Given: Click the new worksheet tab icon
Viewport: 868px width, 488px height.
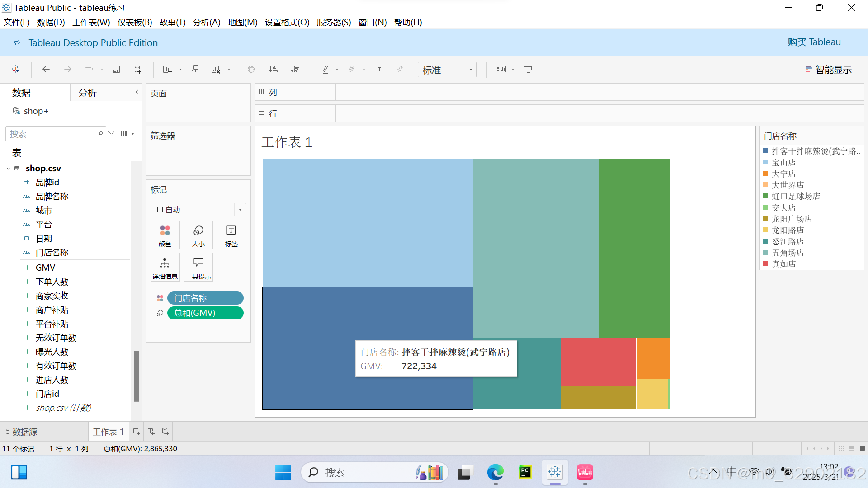Looking at the screenshot, I should [x=137, y=432].
